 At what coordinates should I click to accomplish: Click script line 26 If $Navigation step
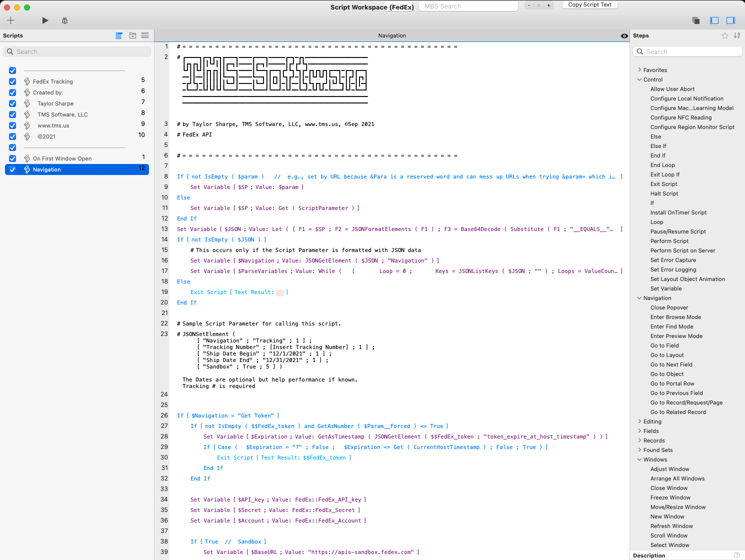click(x=228, y=415)
